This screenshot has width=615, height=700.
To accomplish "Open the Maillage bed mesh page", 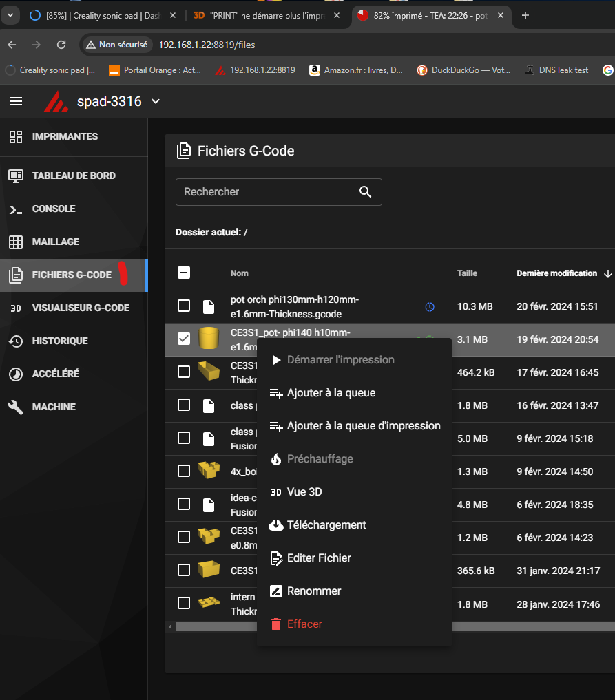I will [74, 242].
